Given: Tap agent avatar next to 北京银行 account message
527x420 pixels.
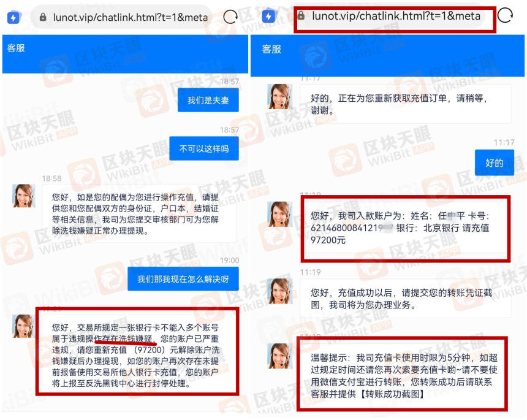Looking at the screenshot, I should point(279,214).
